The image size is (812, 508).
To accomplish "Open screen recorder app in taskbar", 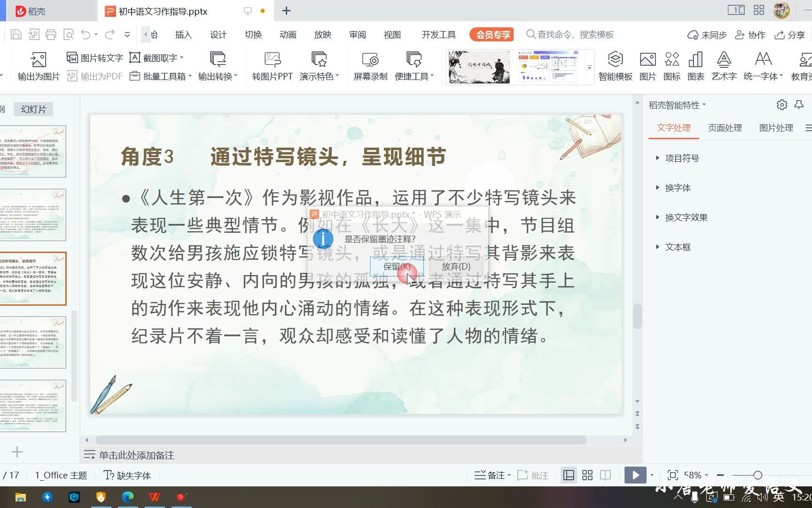I will (181, 497).
